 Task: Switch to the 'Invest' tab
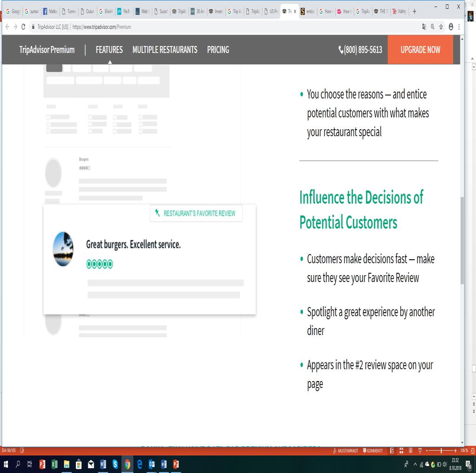pyautogui.click(x=216, y=12)
